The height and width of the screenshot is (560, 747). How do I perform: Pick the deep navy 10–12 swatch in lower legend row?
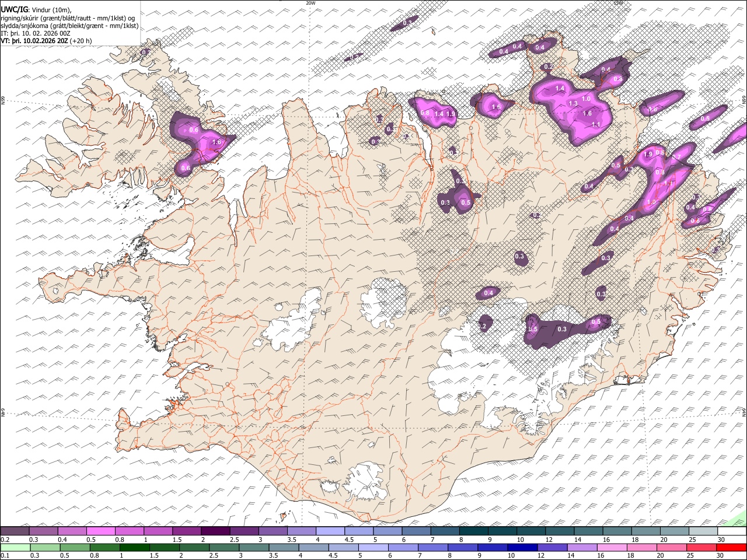pos(522,547)
